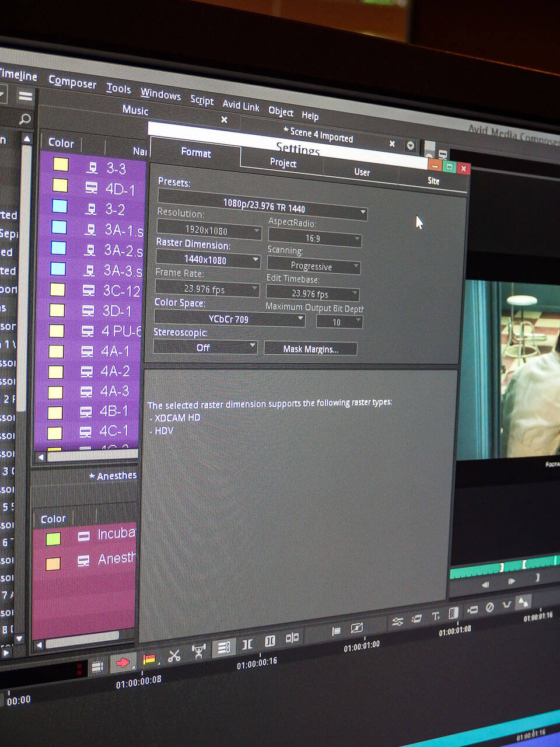Open the Script menu
Viewport: 560px width, 747px height.
(202, 100)
